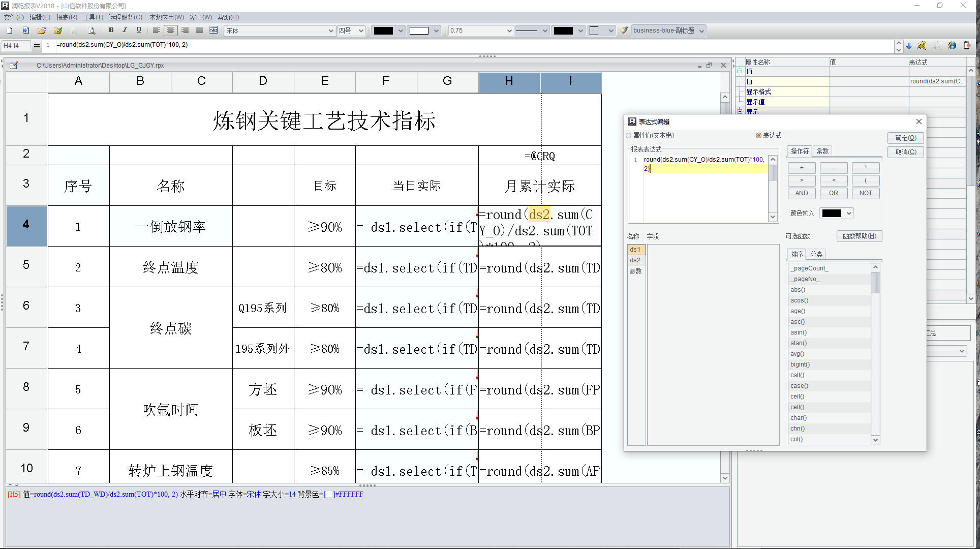Collapse the 值 tree node in properties
Screen dimensions: 980x549
coord(740,71)
